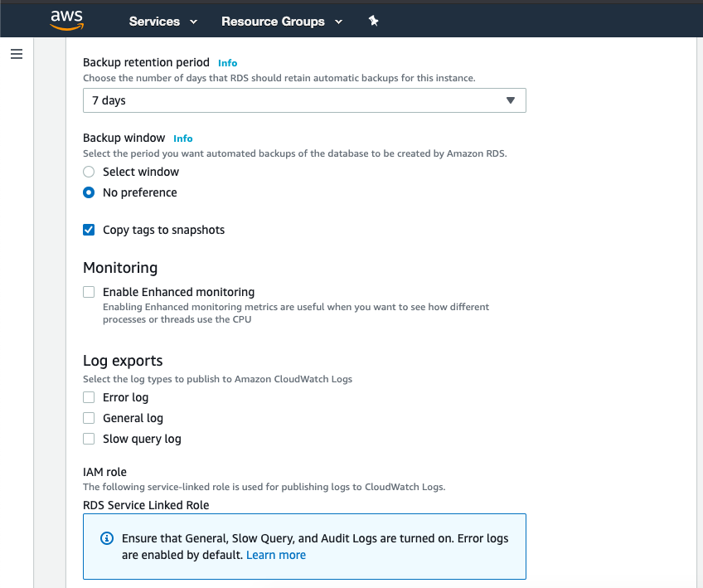Click the Backup window label

pos(124,138)
